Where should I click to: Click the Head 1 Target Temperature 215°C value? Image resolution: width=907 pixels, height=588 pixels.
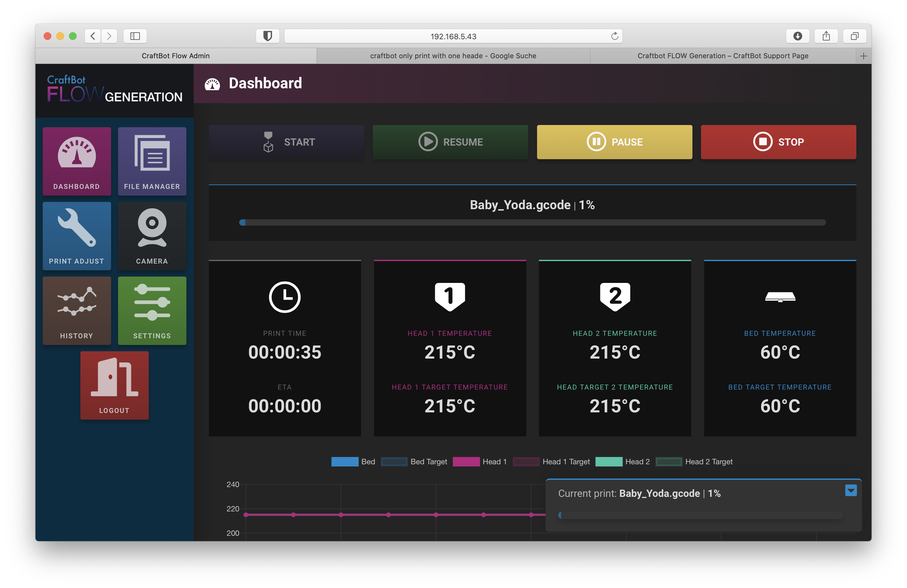pos(450,406)
